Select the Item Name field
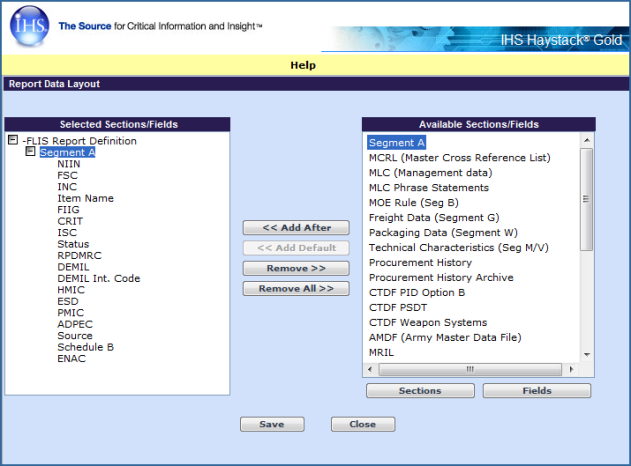Viewport: 631px width, 466px height. click(85, 198)
